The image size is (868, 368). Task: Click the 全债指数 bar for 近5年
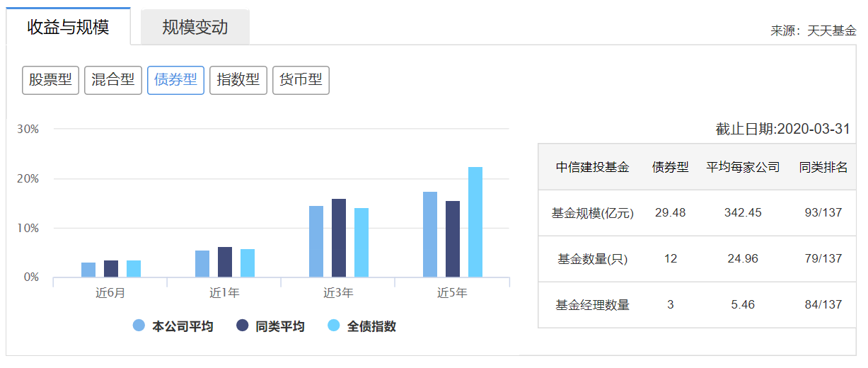(475, 222)
